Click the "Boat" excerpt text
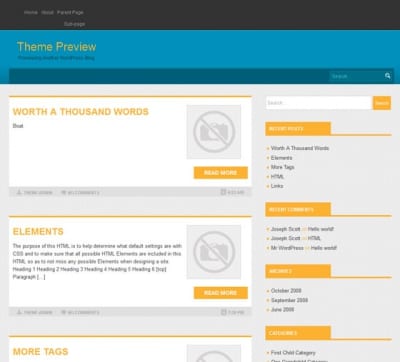Image resolution: width=400 pixels, height=362 pixels. (18, 126)
